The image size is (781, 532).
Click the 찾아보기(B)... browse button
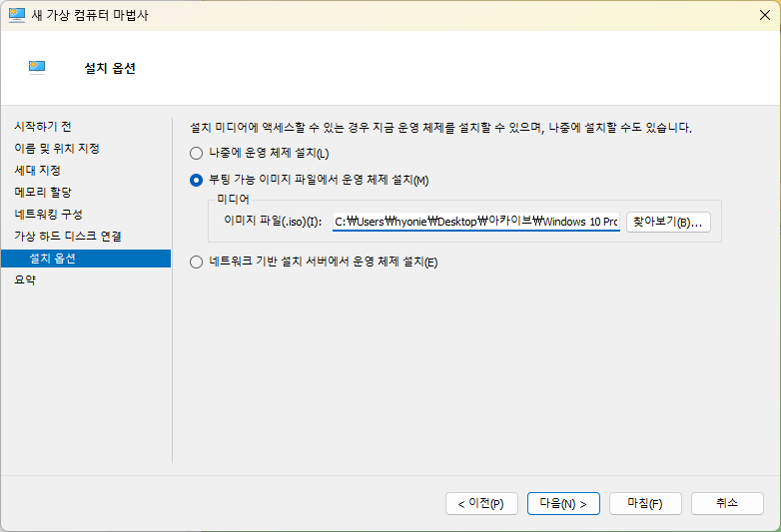pyautogui.click(x=668, y=222)
